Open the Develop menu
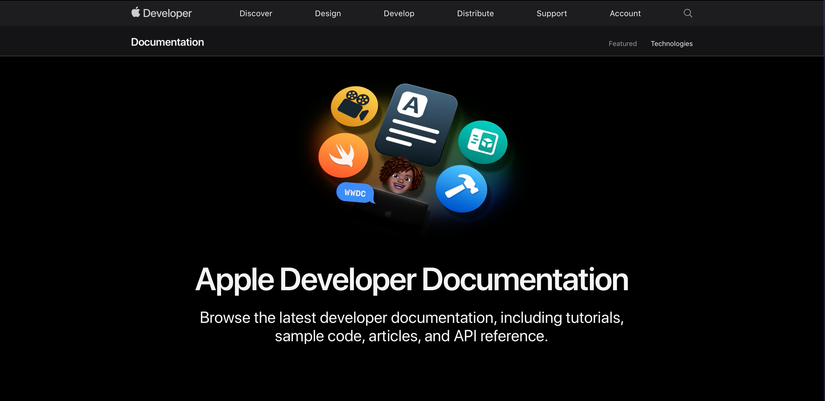The height and width of the screenshot is (401, 825). 399,14
